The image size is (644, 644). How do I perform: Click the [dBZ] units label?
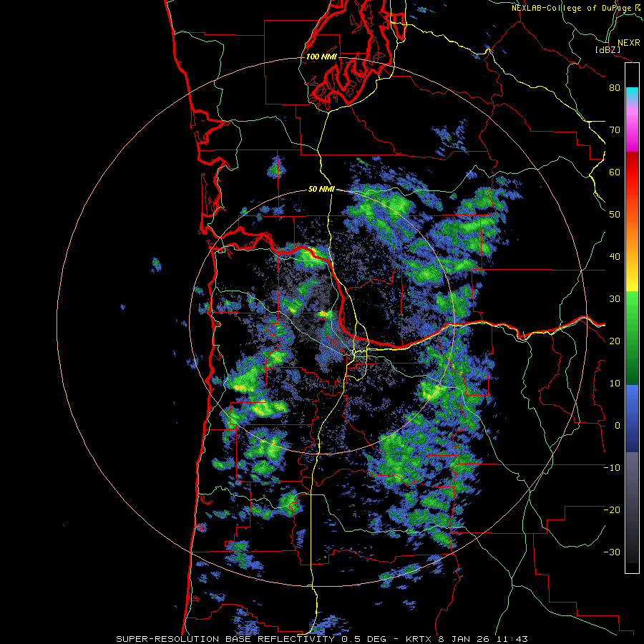point(608,49)
